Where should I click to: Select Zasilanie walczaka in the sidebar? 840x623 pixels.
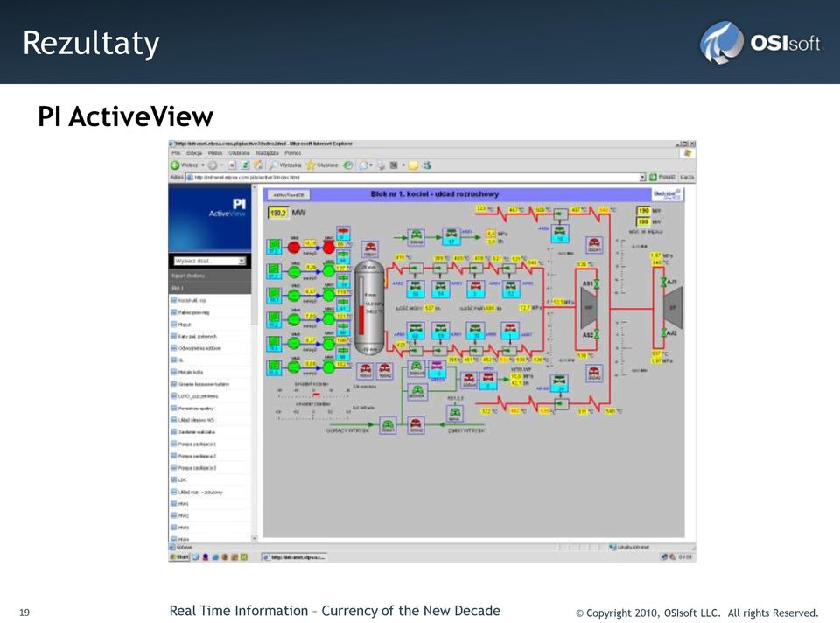[197, 431]
